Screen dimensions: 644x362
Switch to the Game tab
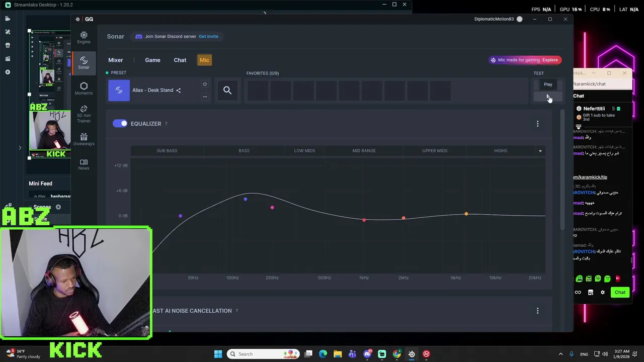[152, 60]
